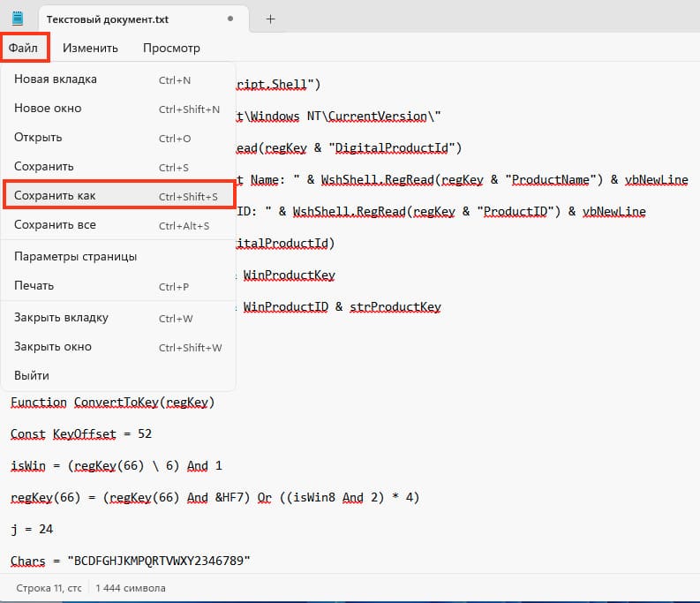Open Параметры страницы from menu

75,257
